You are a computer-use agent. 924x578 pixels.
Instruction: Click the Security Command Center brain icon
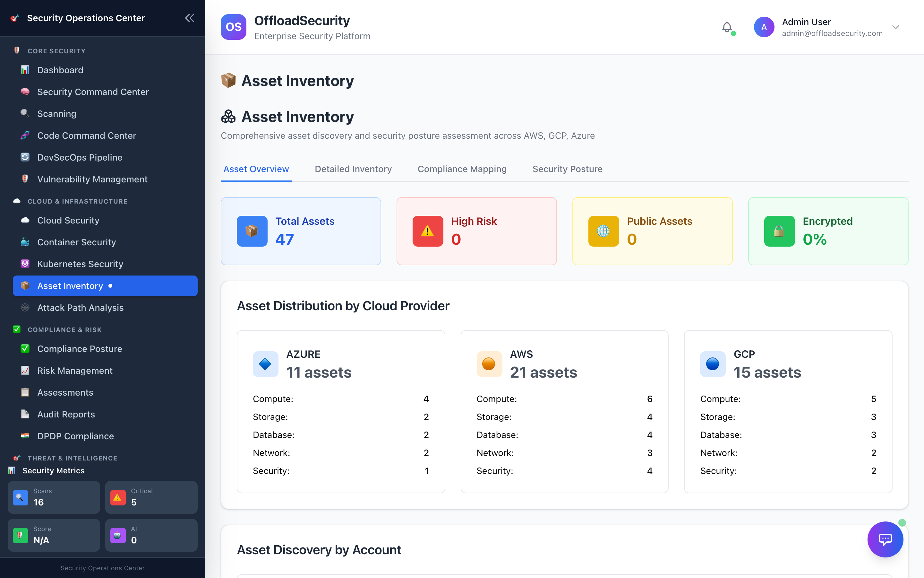pyautogui.click(x=25, y=92)
